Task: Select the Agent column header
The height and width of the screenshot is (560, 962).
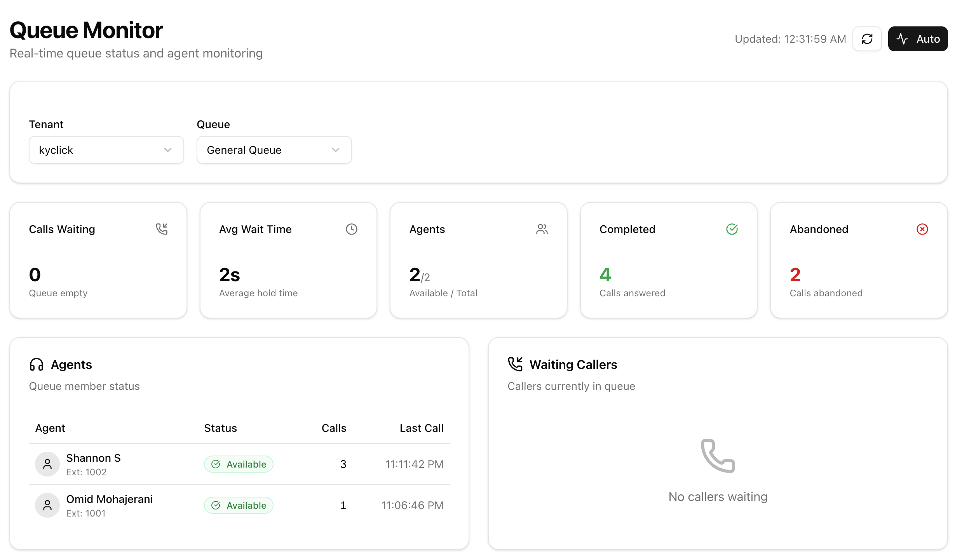Action: (x=50, y=428)
